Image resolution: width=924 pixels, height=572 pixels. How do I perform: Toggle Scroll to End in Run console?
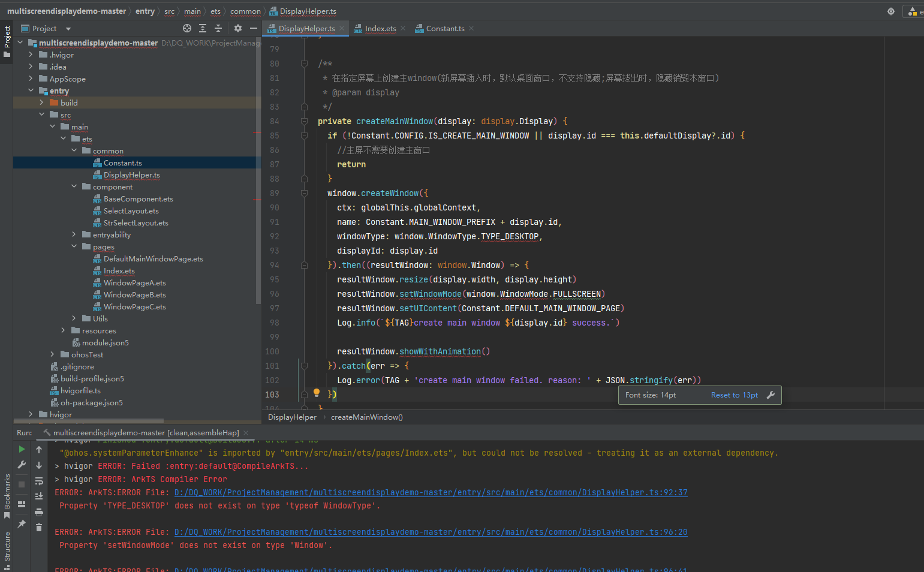click(39, 496)
